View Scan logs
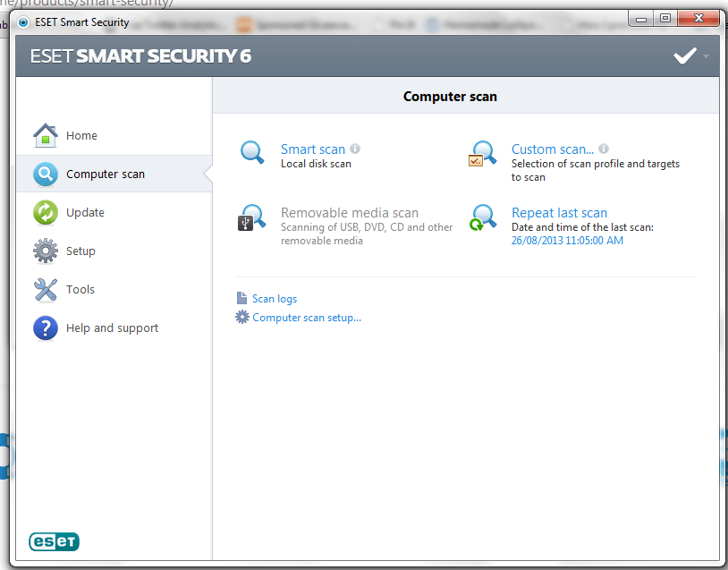The image size is (728, 570). coord(275,299)
